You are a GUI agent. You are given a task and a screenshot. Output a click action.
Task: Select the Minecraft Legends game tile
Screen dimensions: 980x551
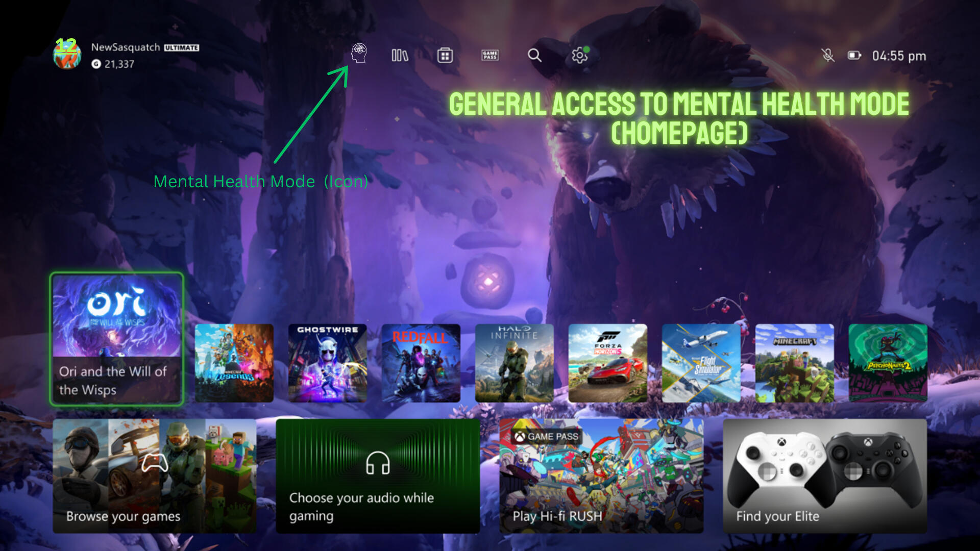pyautogui.click(x=234, y=363)
